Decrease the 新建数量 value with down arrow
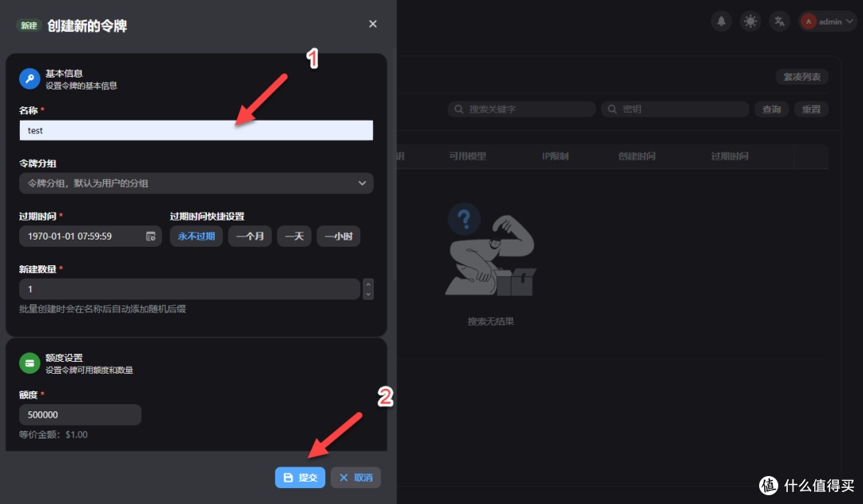The height and width of the screenshot is (504, 863). (x=368, y=295)
